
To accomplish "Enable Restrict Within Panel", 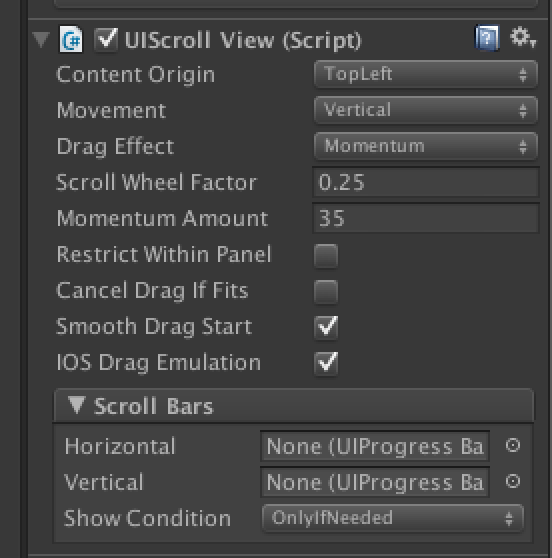I will [x=326, y=256].
